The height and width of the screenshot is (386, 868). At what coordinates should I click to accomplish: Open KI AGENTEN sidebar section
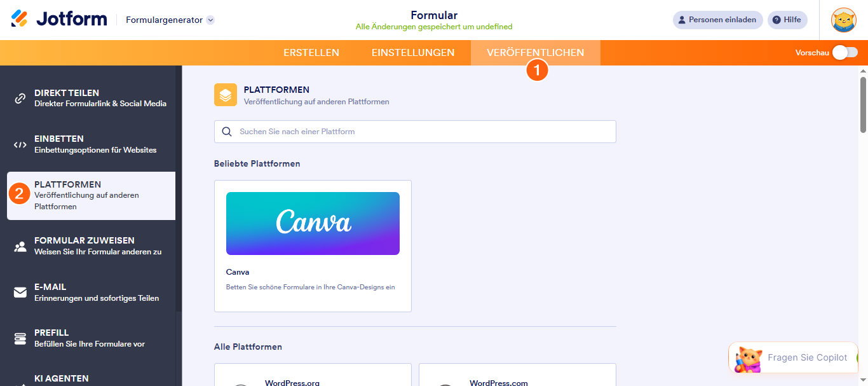91,378
